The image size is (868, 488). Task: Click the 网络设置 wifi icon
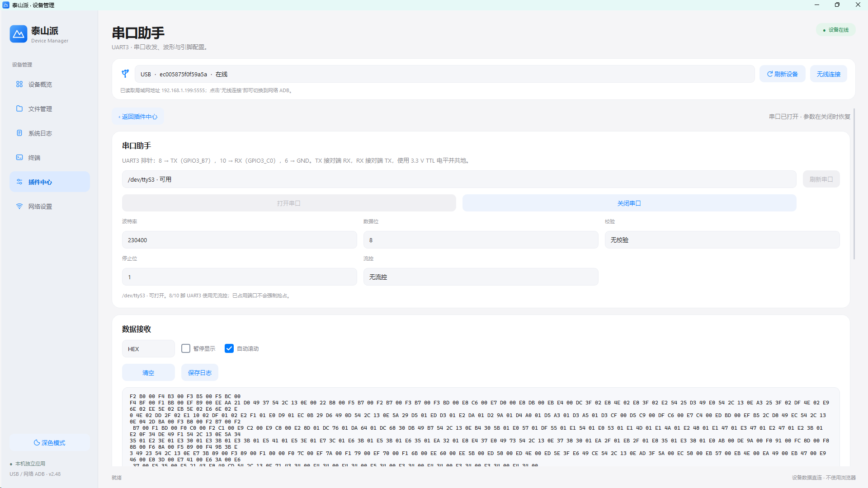(x=19, y=206)
